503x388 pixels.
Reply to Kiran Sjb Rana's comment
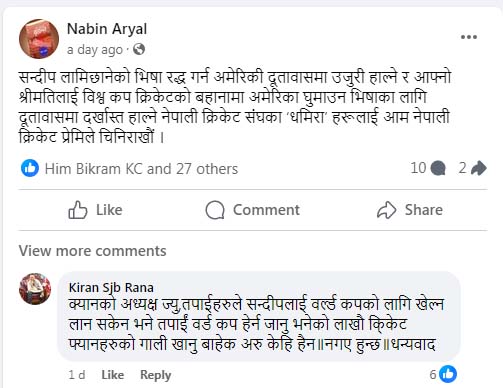click(x=155, y=375)
